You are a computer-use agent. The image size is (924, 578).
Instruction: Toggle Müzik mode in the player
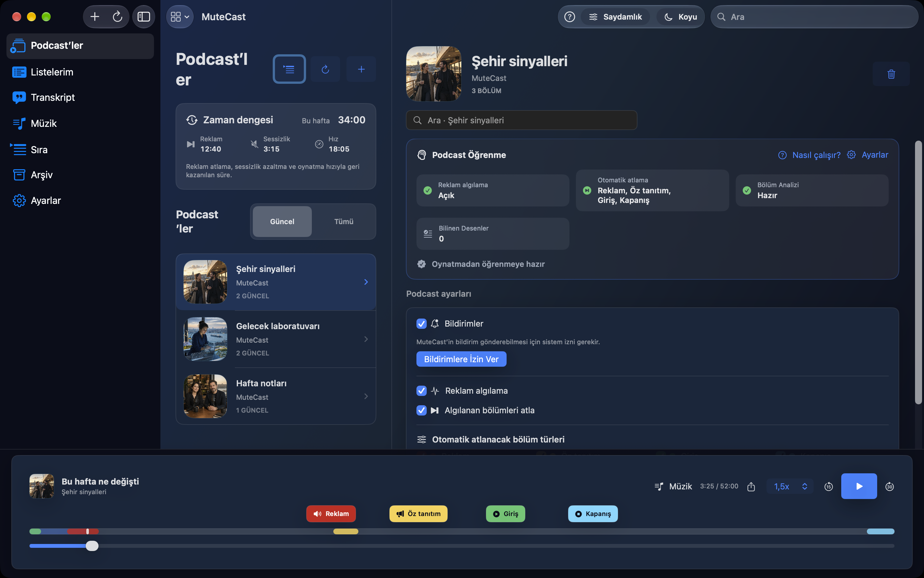click(x=673, y=486)
